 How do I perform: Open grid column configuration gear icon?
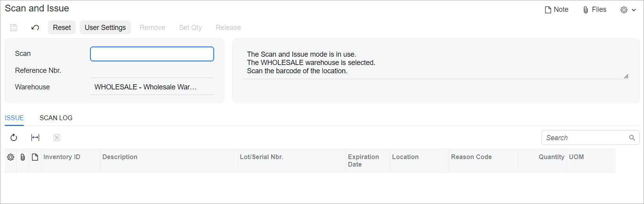click(11, 157)
